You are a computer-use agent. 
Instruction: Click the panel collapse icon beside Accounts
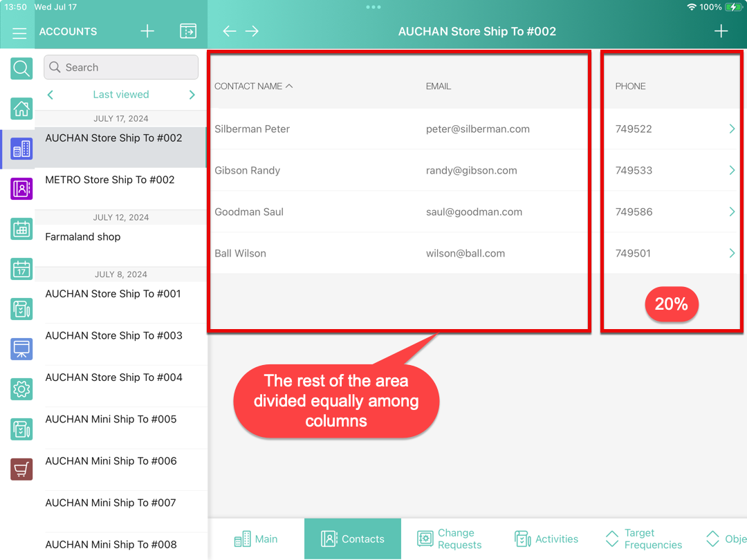187,31
